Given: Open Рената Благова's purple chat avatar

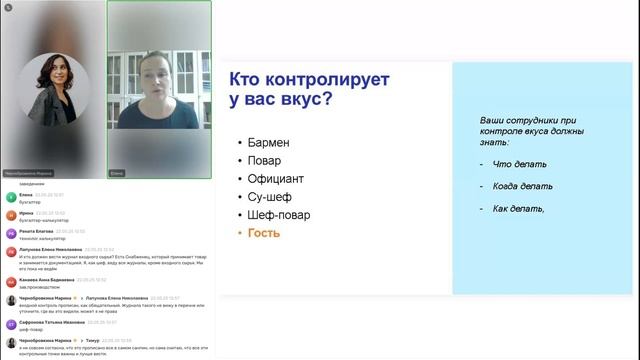Looking at the screenshot, I should 11,234.
